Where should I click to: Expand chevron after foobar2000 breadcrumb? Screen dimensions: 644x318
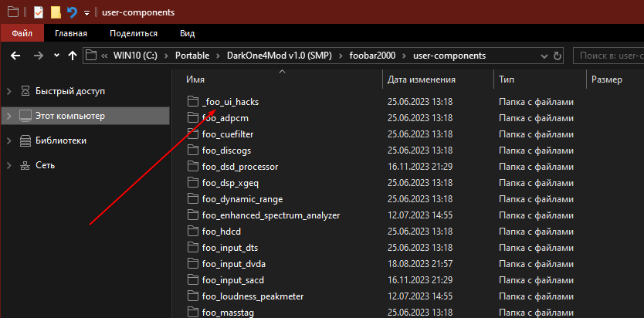(404, 56)
